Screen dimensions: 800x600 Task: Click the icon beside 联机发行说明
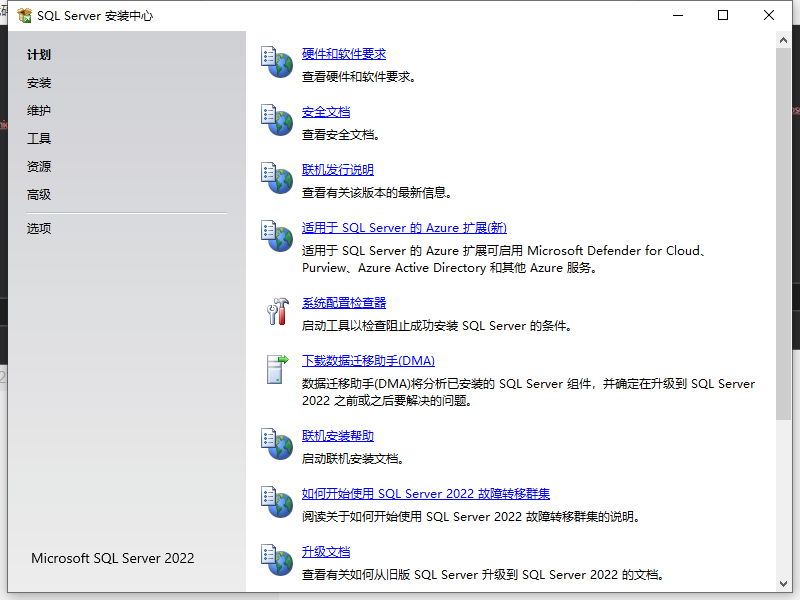point(277,178)
